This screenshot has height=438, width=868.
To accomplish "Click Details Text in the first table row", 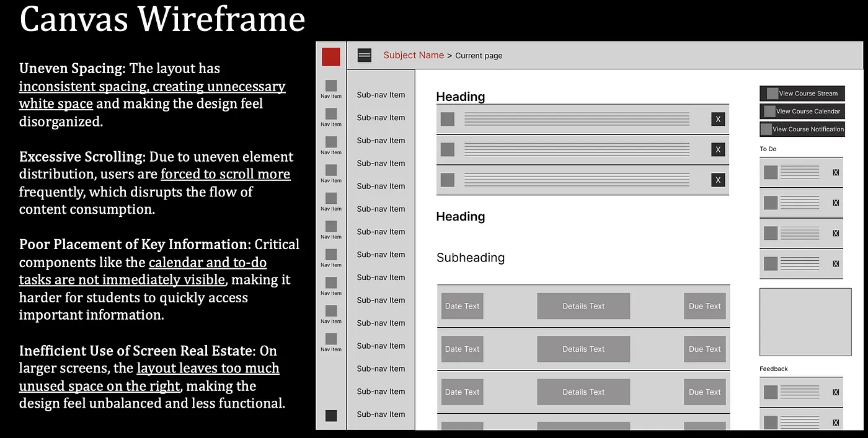I will point(583,306).
